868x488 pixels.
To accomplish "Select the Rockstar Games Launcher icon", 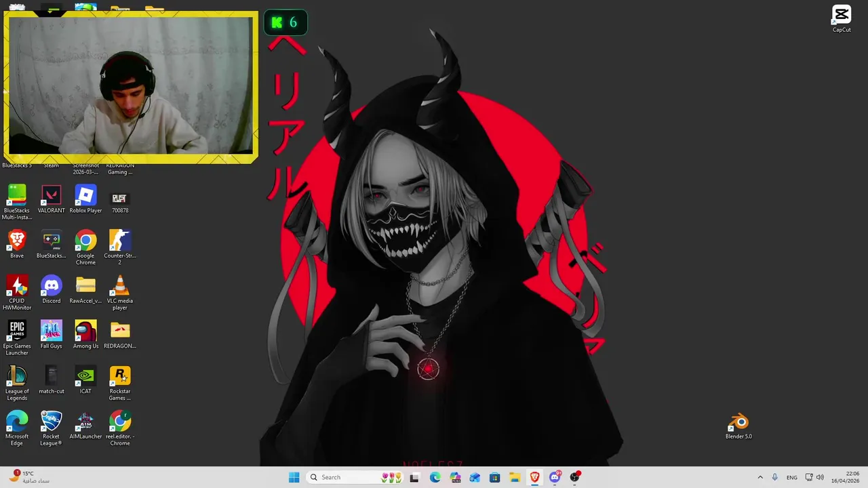I will tap(120, 383).
